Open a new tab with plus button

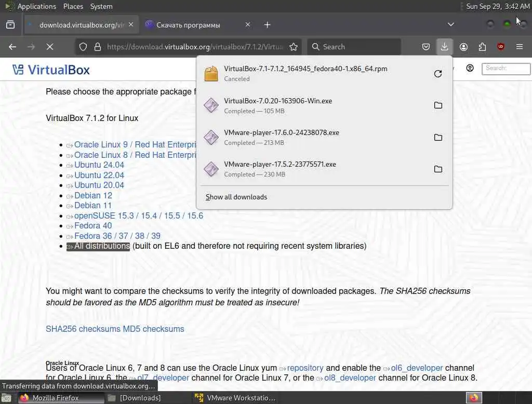pos(268,25)
